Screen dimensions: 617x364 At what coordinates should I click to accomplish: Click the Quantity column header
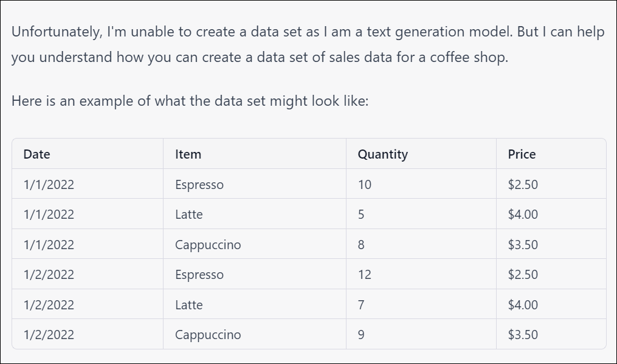382,154
